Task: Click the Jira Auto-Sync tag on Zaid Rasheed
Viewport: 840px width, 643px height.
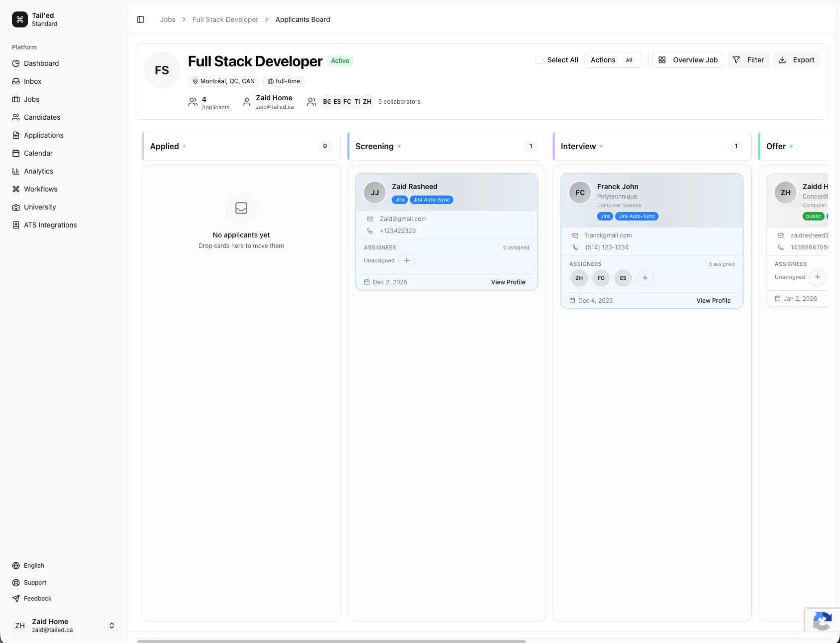Action: pos(431,200)
